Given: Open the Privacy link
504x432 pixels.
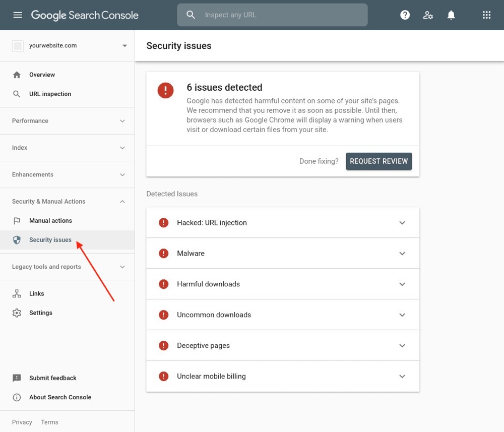Looking at the screenshot, I should click(22, 422).
